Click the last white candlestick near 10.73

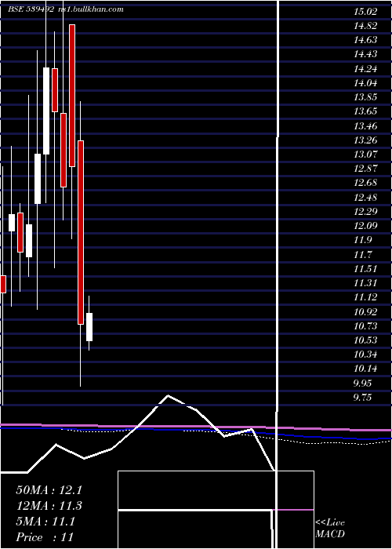[89, 327]
